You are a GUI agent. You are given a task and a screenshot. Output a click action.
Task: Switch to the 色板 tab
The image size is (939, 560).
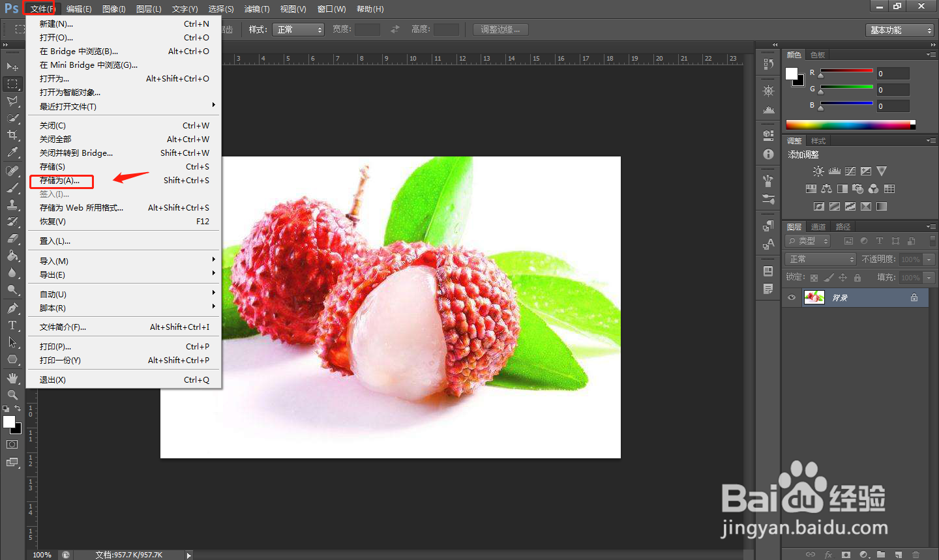pyautogui.click(x=818, y=55)
